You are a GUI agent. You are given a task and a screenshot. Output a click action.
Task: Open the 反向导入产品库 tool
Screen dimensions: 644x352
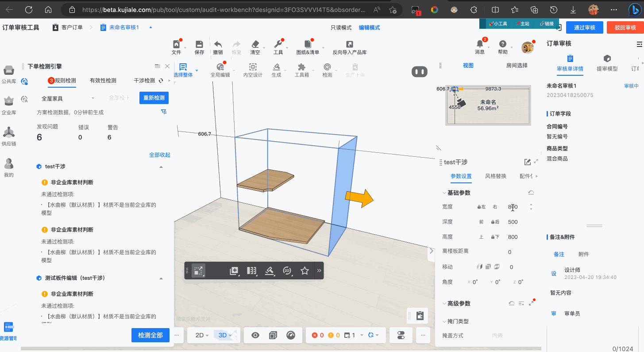(349, 45)
